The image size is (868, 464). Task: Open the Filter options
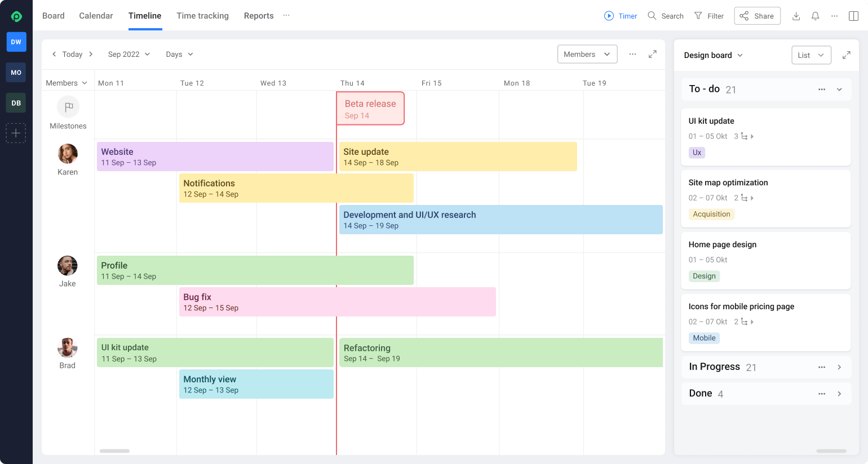[710, 16]
